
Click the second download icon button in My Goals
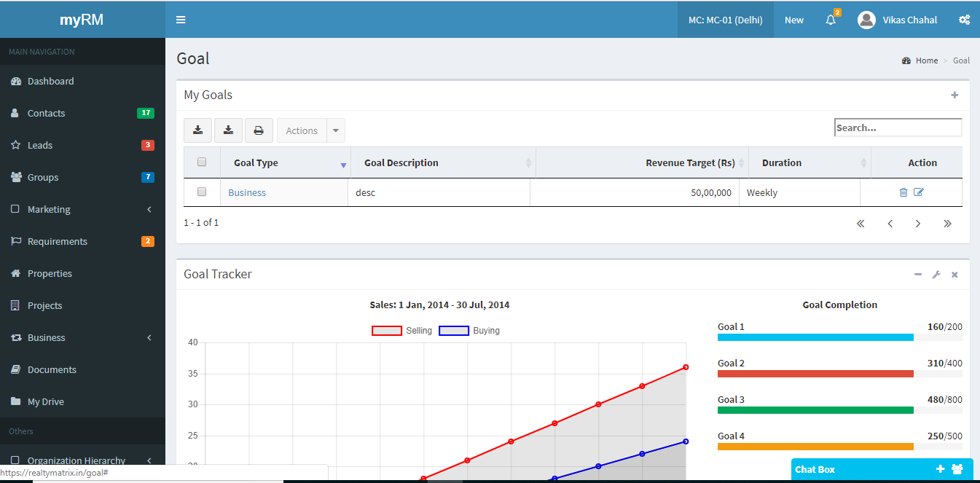pos(228,130)
